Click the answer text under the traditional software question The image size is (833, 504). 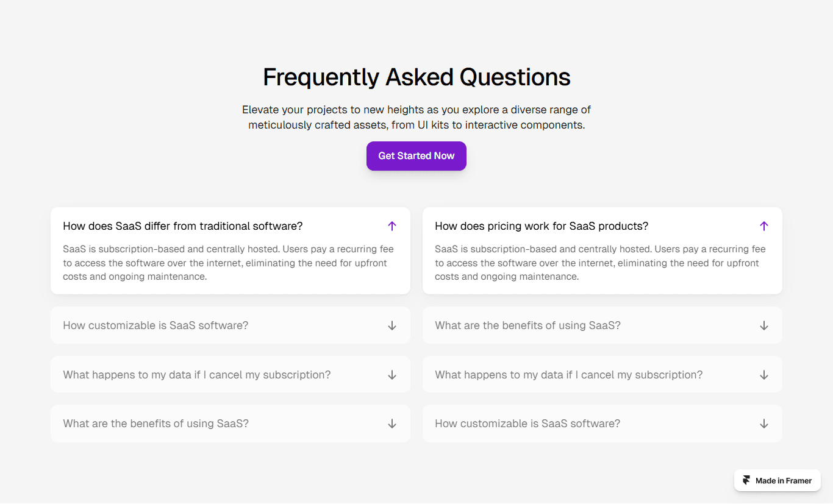click(x=229, y=263)
